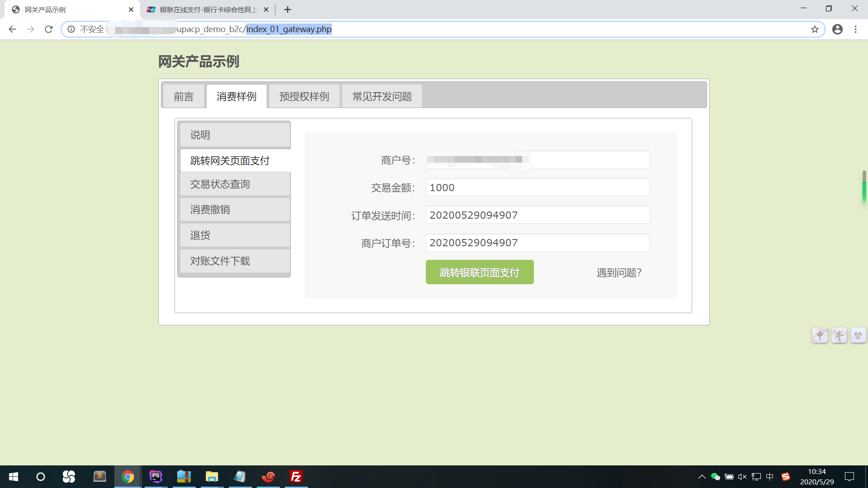This screenshot has height=488, width=868.
Task: Open 对账文件下载 sidebar item
Action: point(235,261)
